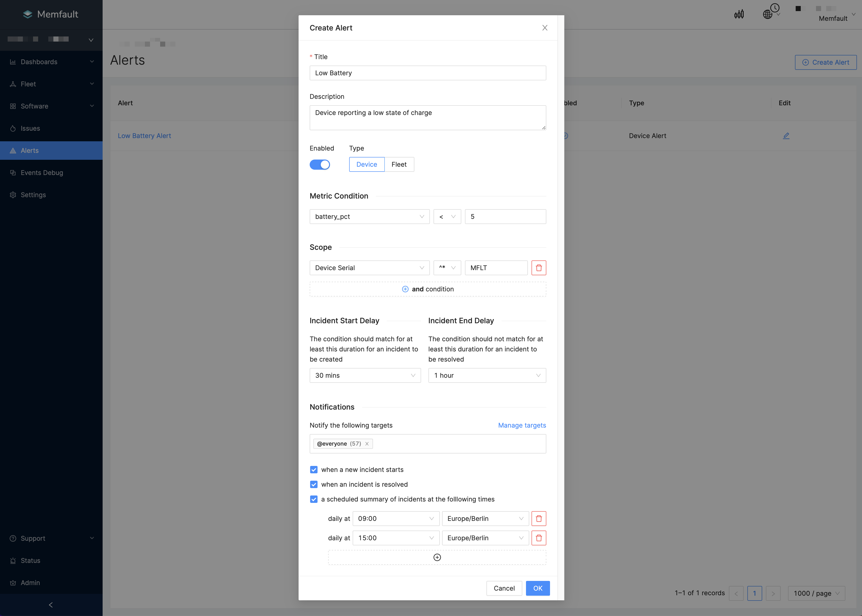Open the metrics chart icon in header
Viewport: 862px width, 616px height.
[x=739, y=14]
